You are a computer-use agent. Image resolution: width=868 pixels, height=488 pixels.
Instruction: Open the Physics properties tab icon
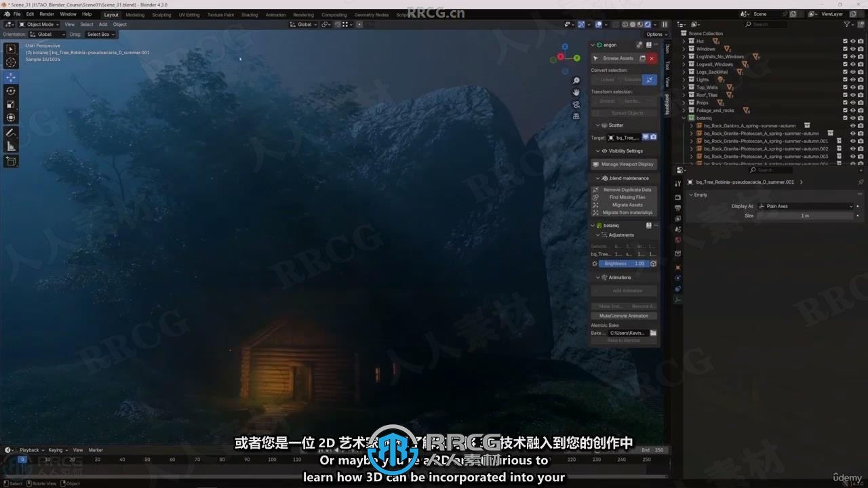(677, 278)
